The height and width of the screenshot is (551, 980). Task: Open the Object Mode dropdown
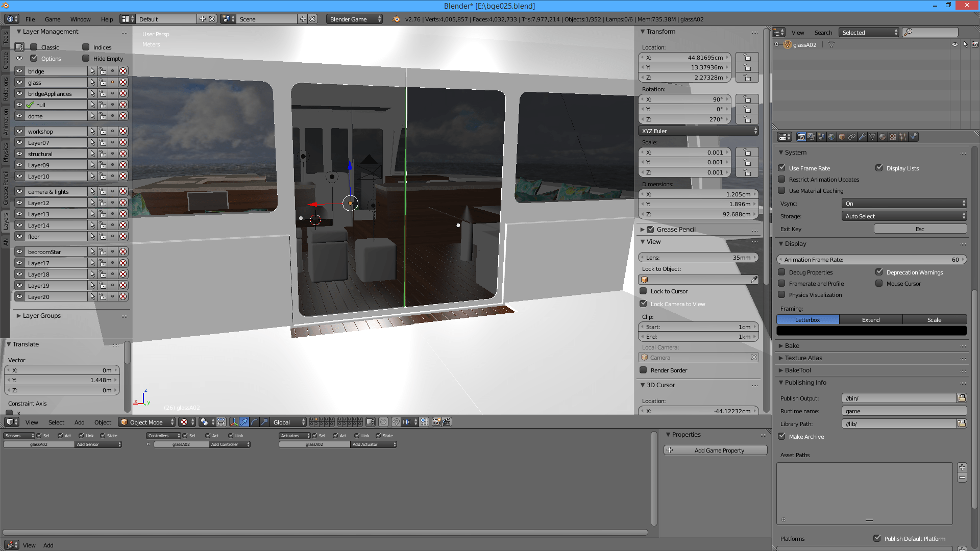click(146, 422)
